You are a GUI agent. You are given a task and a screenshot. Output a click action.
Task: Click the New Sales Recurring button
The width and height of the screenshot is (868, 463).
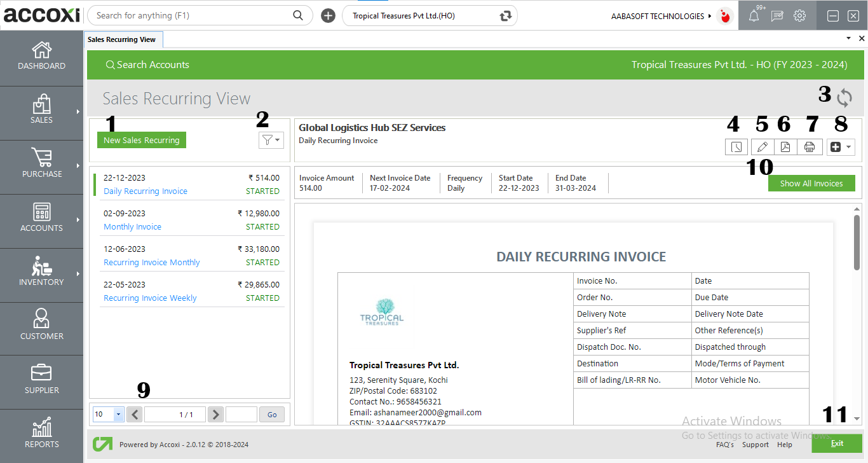tap(142, 140)
